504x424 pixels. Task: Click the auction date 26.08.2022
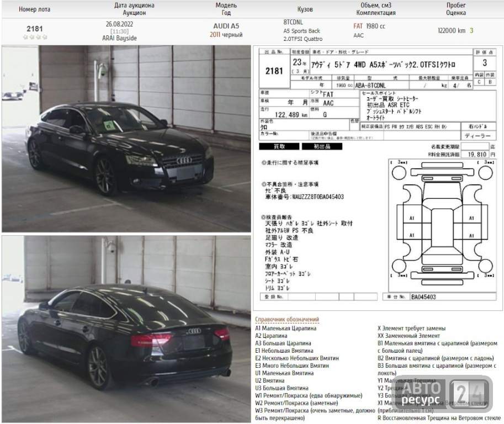click(119, 24)
